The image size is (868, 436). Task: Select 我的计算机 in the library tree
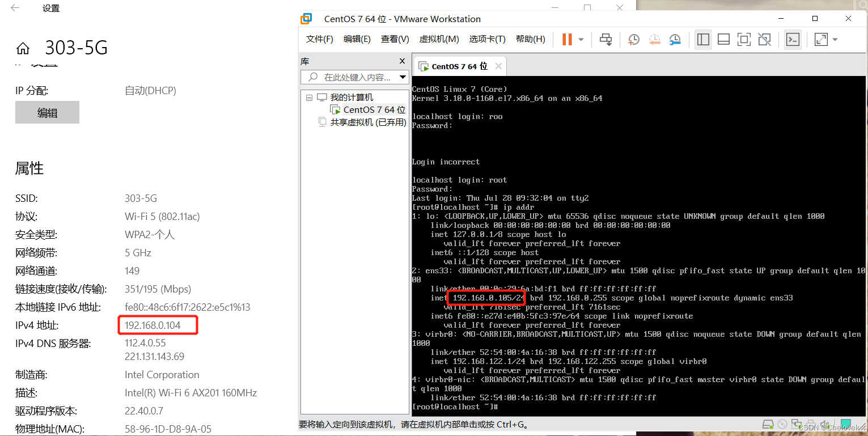[352, 98]
